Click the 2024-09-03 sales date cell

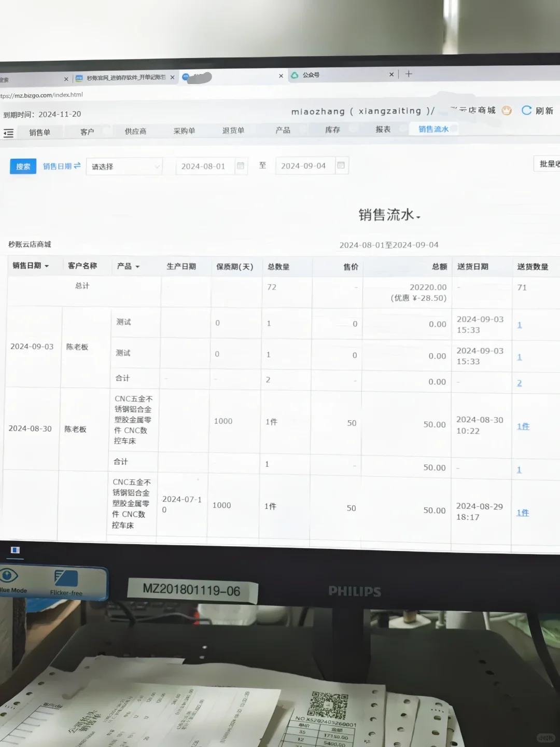(32, 347)
